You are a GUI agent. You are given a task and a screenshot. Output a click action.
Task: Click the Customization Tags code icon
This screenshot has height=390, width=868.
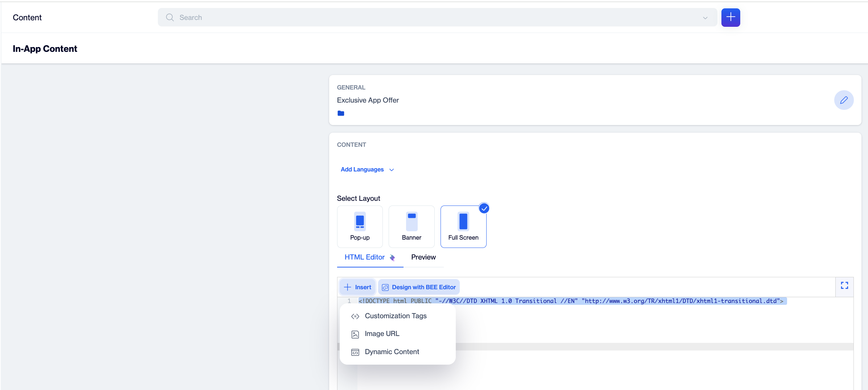pos(355,316)
